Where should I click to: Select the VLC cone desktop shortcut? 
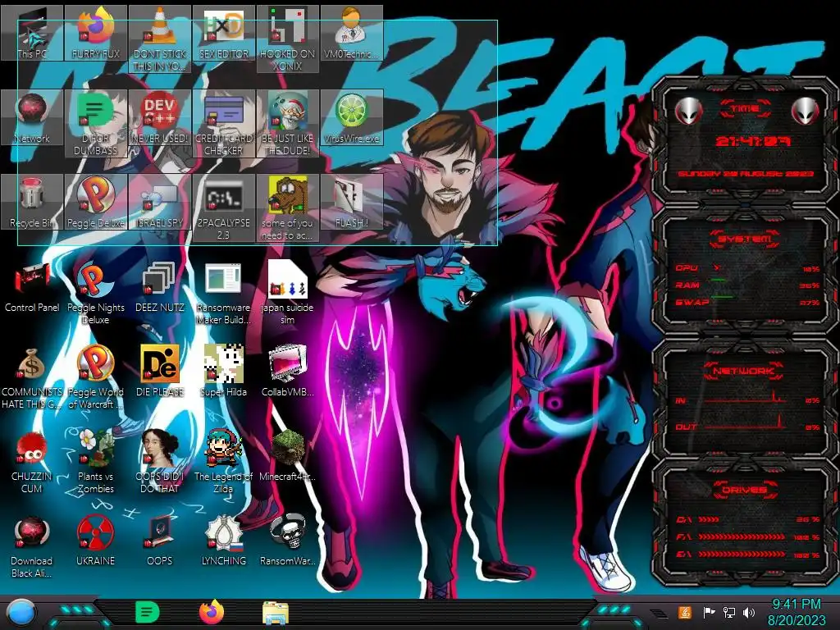tap(160, 39)
